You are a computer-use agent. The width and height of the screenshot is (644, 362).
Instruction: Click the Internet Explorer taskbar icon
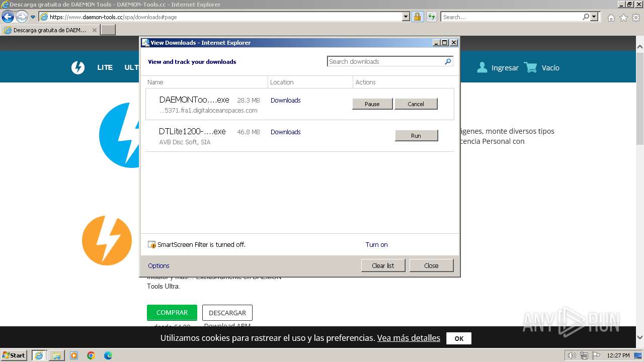pos(39,355)
